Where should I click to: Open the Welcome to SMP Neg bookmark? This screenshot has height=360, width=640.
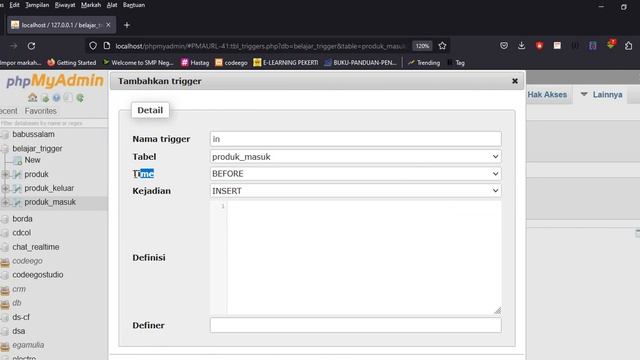coord(138,62)
